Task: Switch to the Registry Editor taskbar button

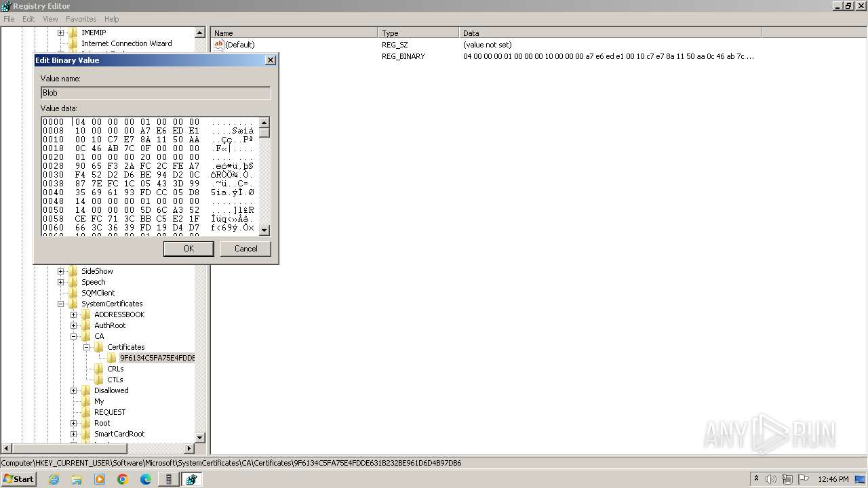Action: pos(191,479)
